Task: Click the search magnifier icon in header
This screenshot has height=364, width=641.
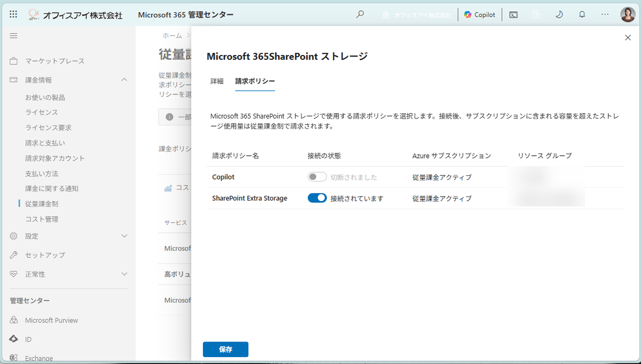Action: tap(360, 14)
